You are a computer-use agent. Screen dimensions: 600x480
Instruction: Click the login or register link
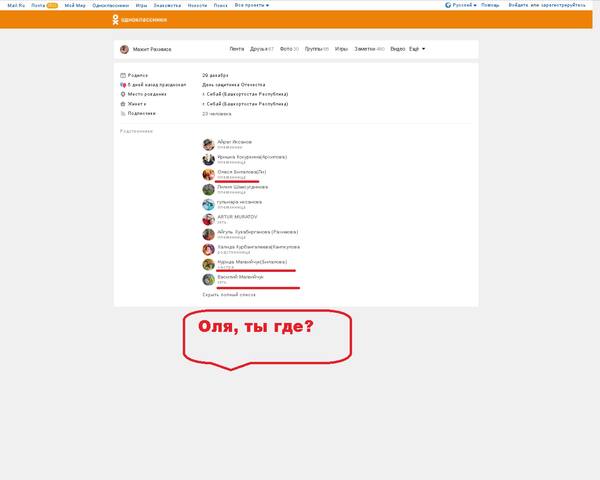tap(547, 5)
